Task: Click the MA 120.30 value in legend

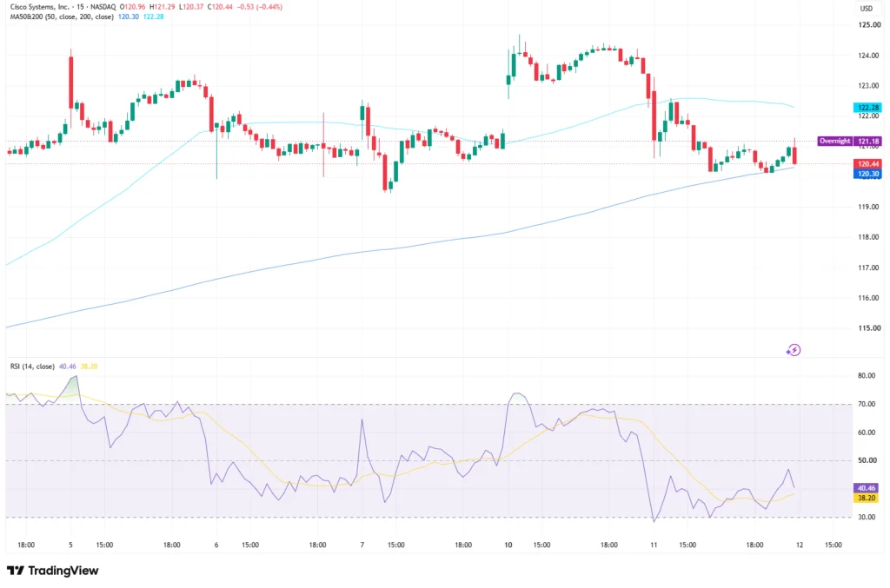Action: tap(129, 17)
